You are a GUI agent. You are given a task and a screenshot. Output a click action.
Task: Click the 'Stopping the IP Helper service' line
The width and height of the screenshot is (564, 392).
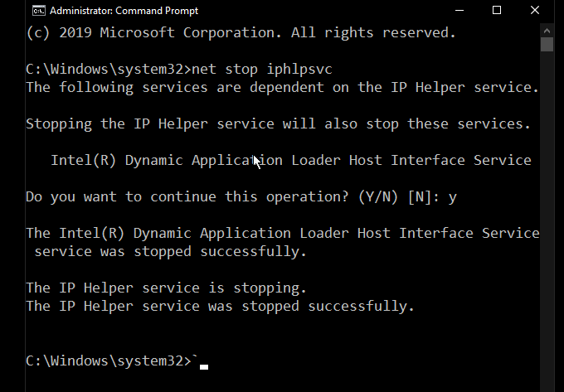[x=278, y=123]
